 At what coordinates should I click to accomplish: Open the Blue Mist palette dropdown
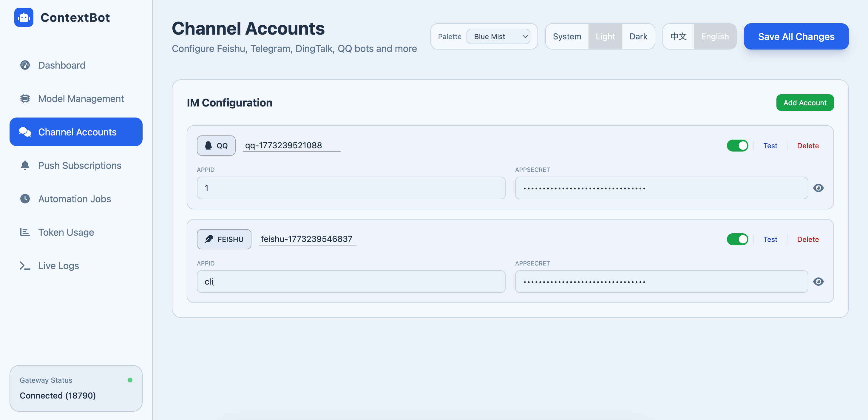(x=498, y=36)
